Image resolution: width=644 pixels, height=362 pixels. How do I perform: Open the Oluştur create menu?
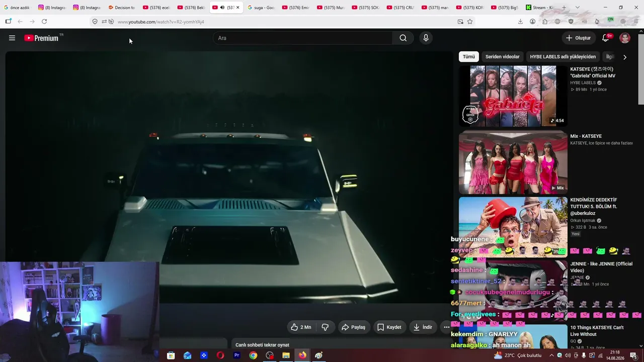[578, 38]
